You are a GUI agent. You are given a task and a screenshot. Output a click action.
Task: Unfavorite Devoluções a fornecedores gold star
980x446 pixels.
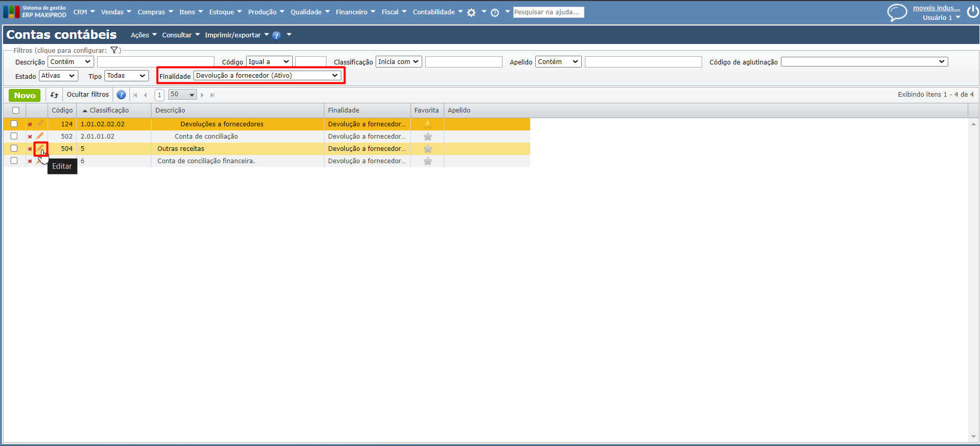tap(428, 124)
